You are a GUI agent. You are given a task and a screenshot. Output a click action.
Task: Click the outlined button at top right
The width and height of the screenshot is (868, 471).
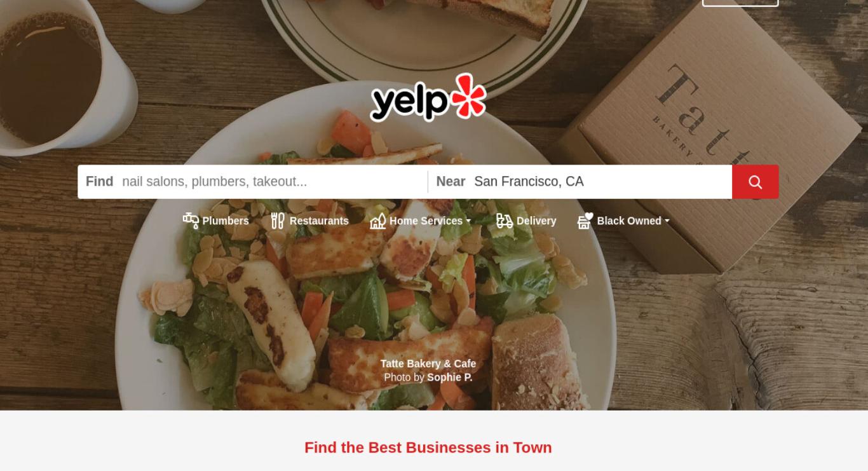(x=740, y=3)
